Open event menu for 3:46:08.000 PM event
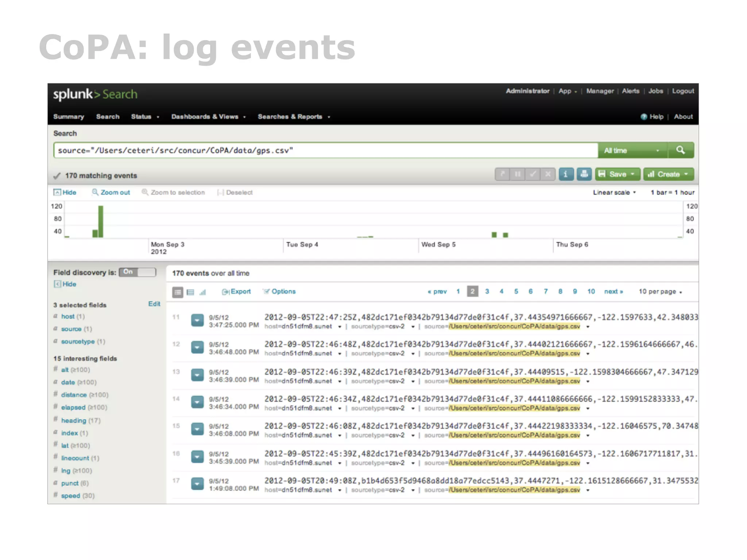 click(x=197, y=429)
